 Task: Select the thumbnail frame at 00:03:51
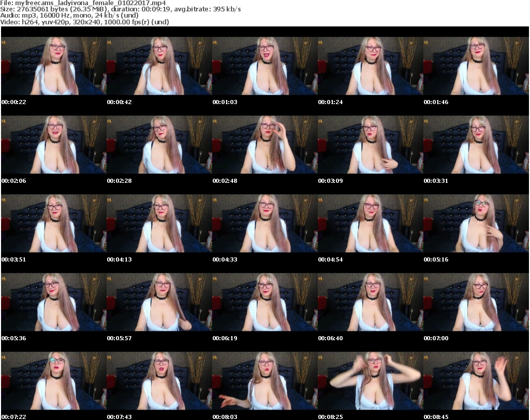coord(54,224)
